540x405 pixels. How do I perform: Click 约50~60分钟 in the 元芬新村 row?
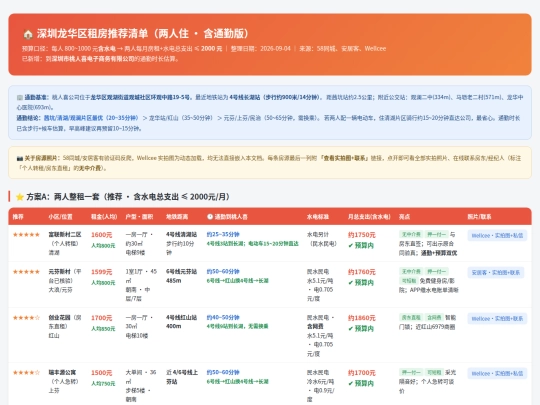223,271
